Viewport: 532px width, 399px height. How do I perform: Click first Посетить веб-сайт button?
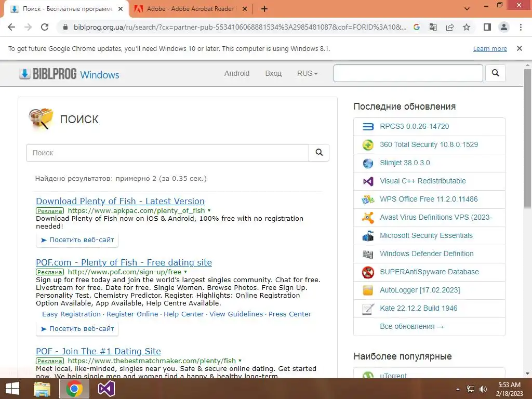(77, 240)
